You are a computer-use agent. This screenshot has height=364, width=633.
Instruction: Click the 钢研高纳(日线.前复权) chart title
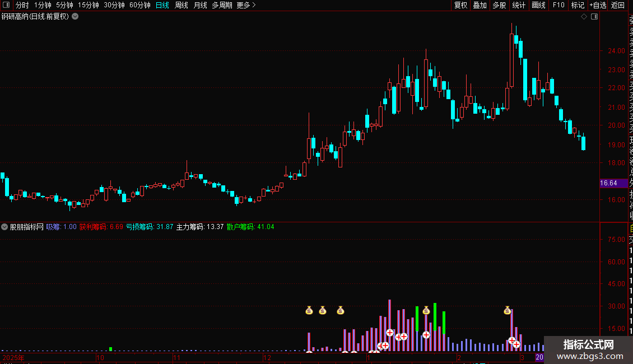(x=35, y=17)
